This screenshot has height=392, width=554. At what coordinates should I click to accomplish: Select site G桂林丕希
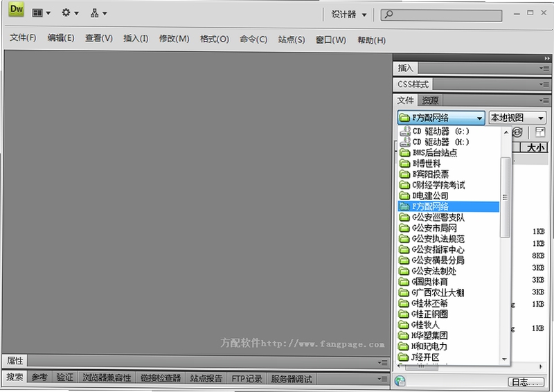(449, 303)
